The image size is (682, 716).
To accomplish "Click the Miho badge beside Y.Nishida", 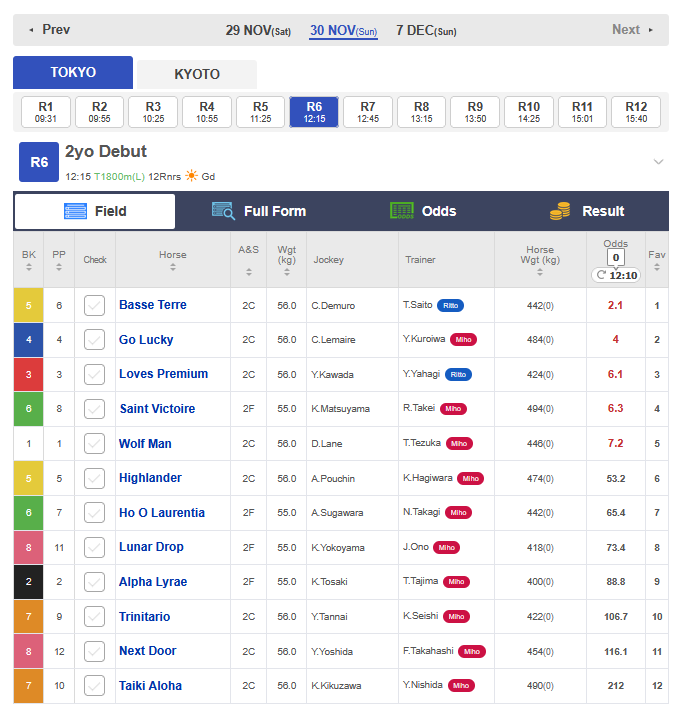I will pyautogui.click(x=462, y=685).
